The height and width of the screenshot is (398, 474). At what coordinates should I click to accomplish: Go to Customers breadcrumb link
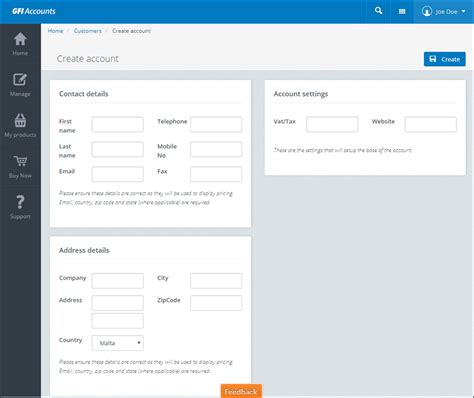tap(88, 31)
